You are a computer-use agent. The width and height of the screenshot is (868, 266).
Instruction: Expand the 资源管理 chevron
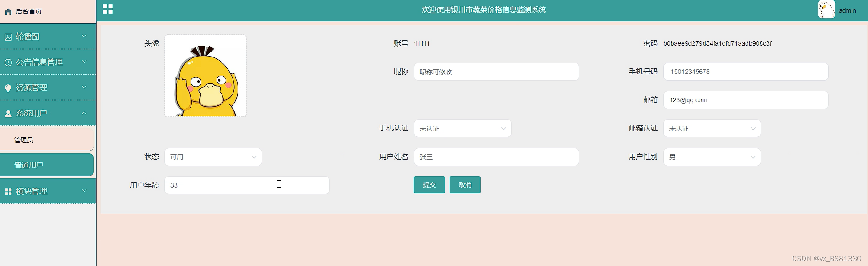coord(84,87)
